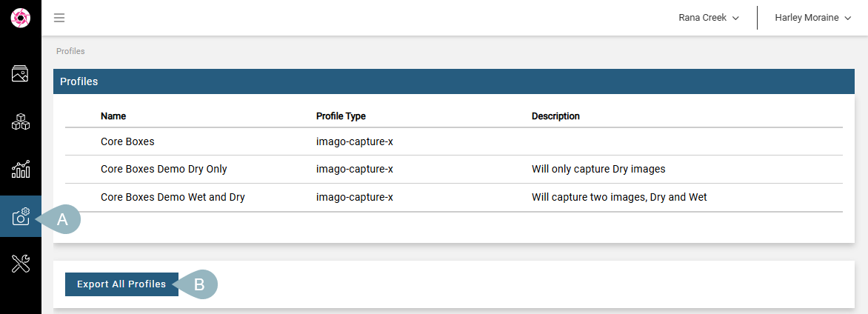Open the boxes/collections sidebar icon
Viewport: 868px width, 314px height.
click(x=21, y=122)
